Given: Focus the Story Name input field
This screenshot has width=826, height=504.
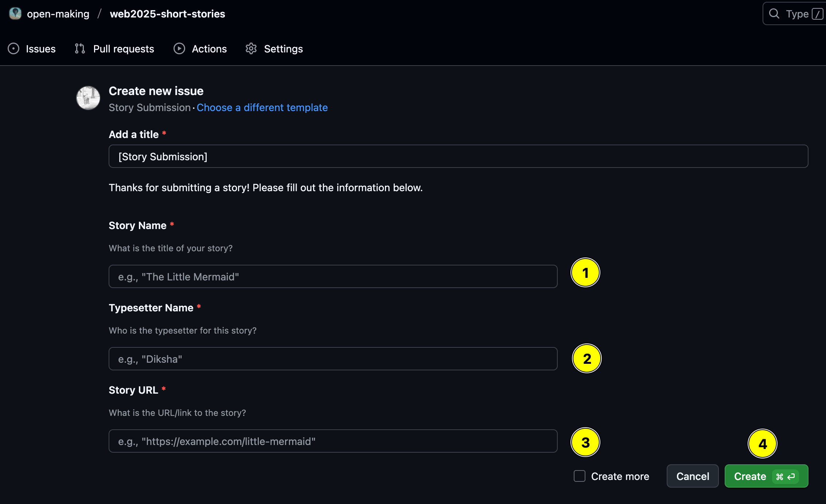Looking at the screenshot, I should [x=333, y=276].
